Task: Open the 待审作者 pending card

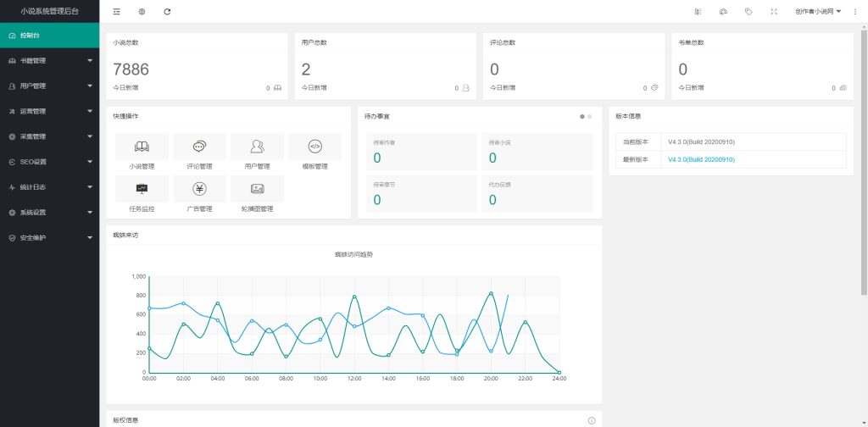Action: (421, 152)
